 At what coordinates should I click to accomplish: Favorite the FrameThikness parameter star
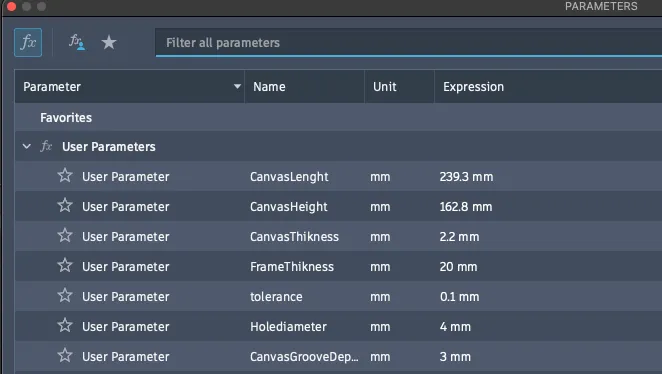click(x=65, y=265)
